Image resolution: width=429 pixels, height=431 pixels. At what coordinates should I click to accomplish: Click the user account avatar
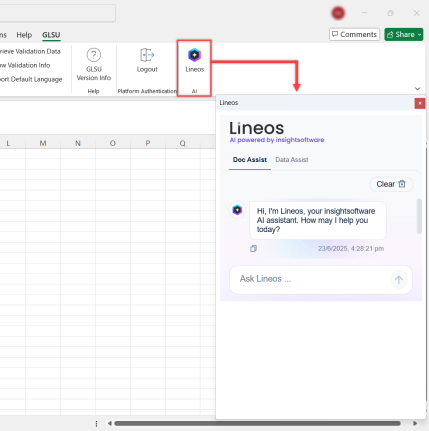click(x=338, y=13)
